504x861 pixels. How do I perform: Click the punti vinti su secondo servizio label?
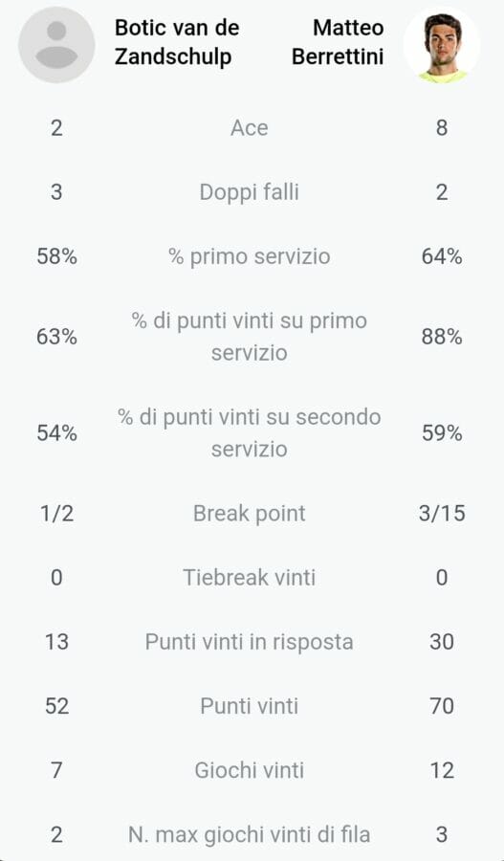pos(250,432)
